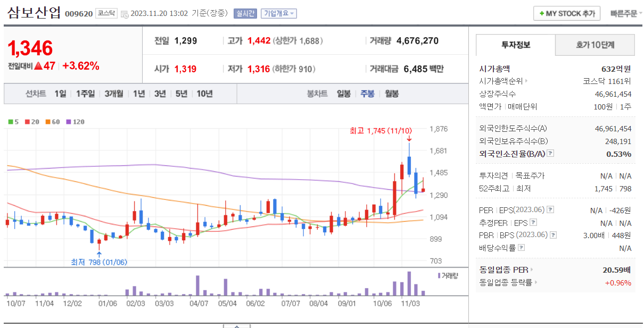
Task: Click the calendar icon next to the date
Action: pos(125,14)
